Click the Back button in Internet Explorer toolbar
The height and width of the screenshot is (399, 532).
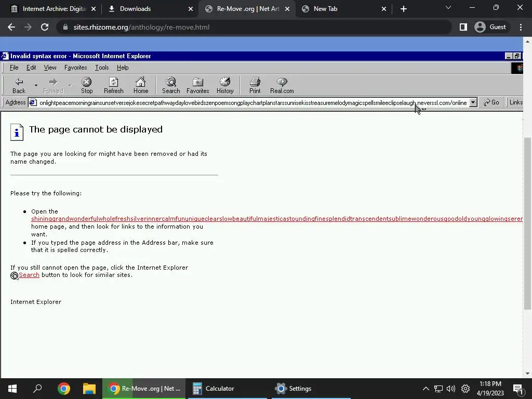pos(19,86)
